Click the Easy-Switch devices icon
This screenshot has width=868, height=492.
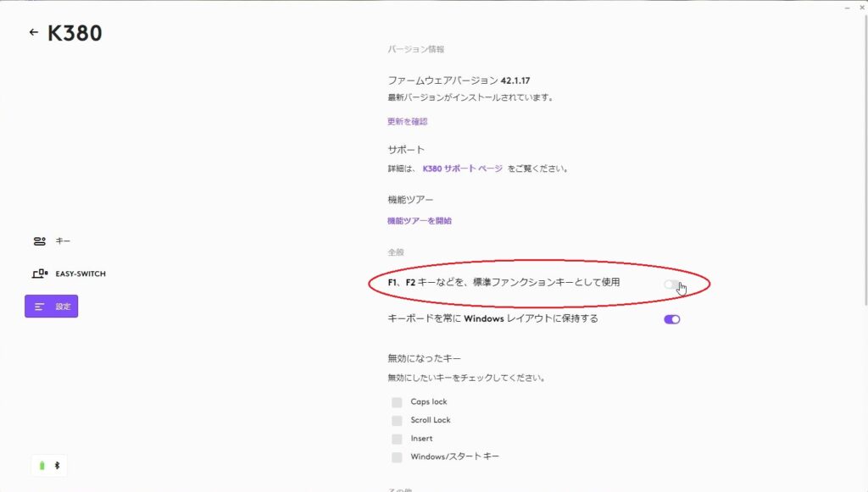(x=40, y=274)
